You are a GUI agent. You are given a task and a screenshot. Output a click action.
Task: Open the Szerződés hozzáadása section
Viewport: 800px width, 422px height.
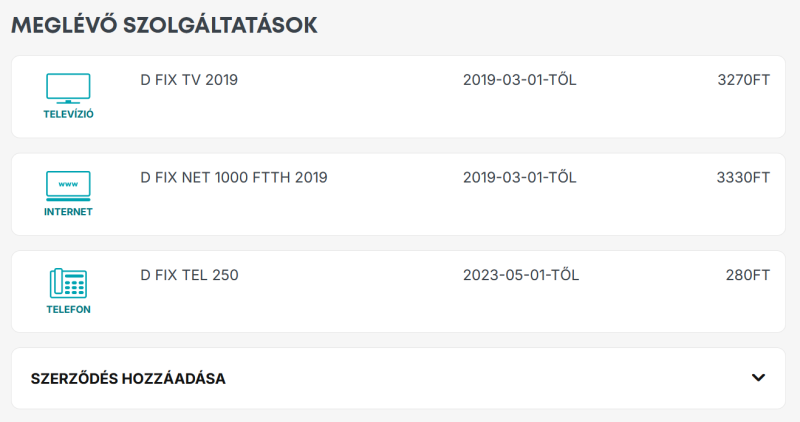[128, 379]
